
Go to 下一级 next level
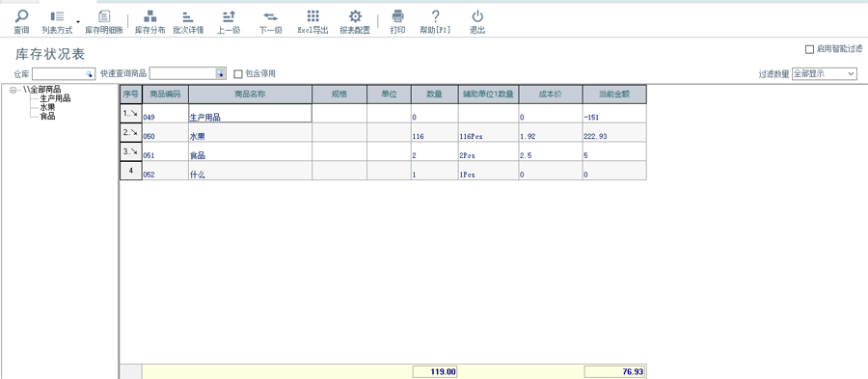(271, 16)
